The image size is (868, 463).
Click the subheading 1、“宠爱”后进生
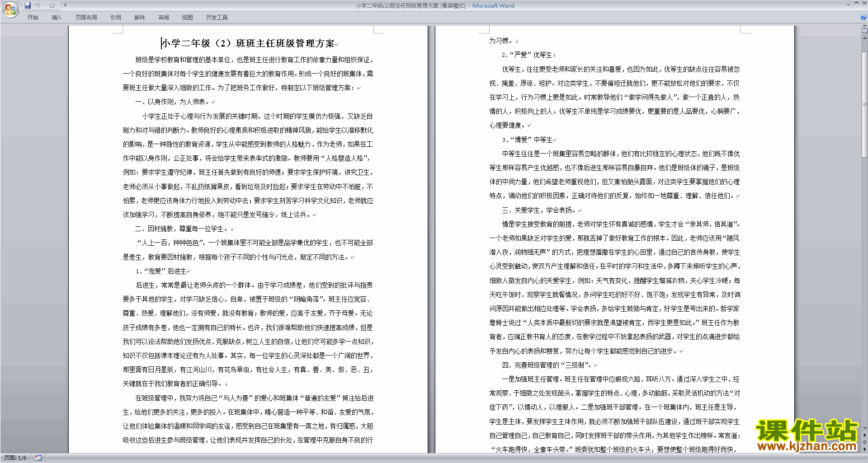161,271
